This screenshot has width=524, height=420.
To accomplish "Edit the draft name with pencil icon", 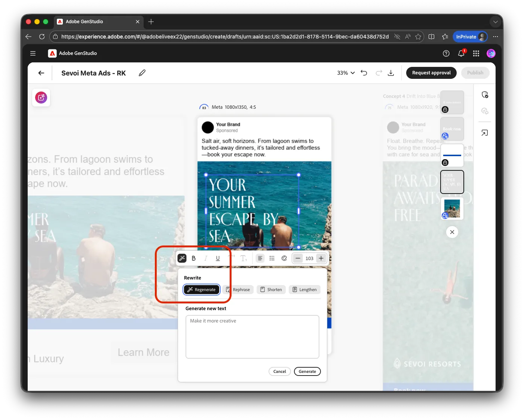I will pos(142,73).
